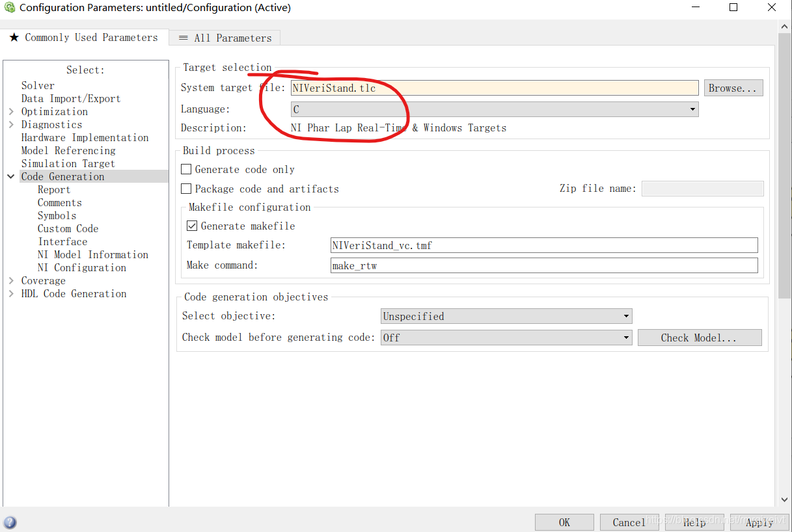The height and width of the screenshot is (532, 792).
Task: Select Diagnostics in the tree
Action: coord(51,124)
